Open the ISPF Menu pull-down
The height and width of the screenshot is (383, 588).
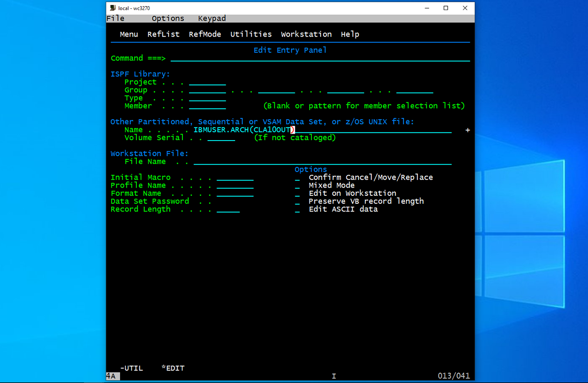click(128, 34)
